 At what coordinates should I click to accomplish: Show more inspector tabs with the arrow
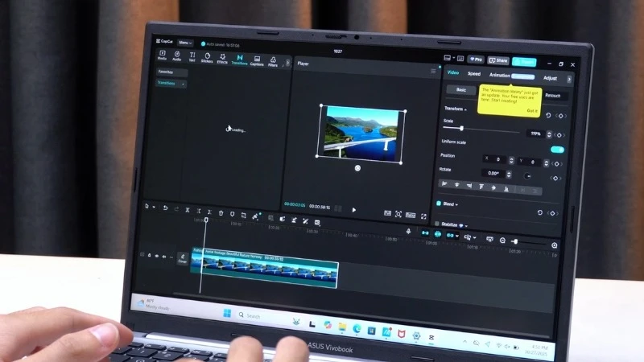(569, 79)
